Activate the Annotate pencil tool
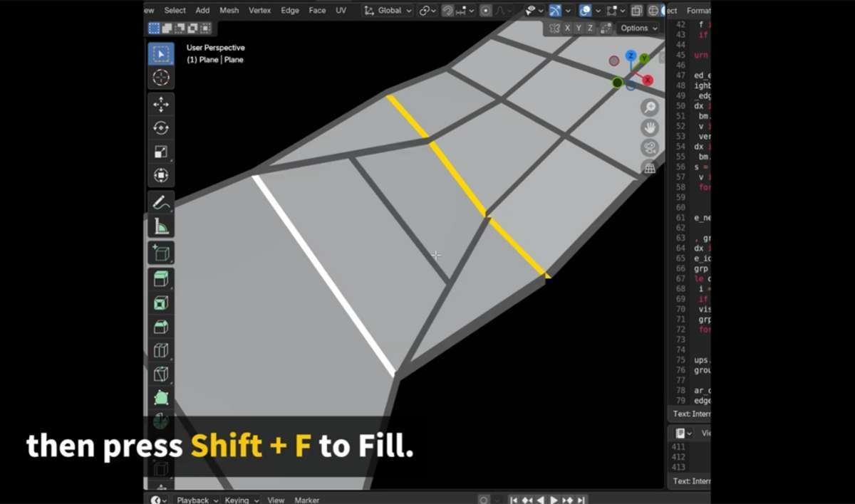Viewport: 855px width, 504px height. pos(161,203)
